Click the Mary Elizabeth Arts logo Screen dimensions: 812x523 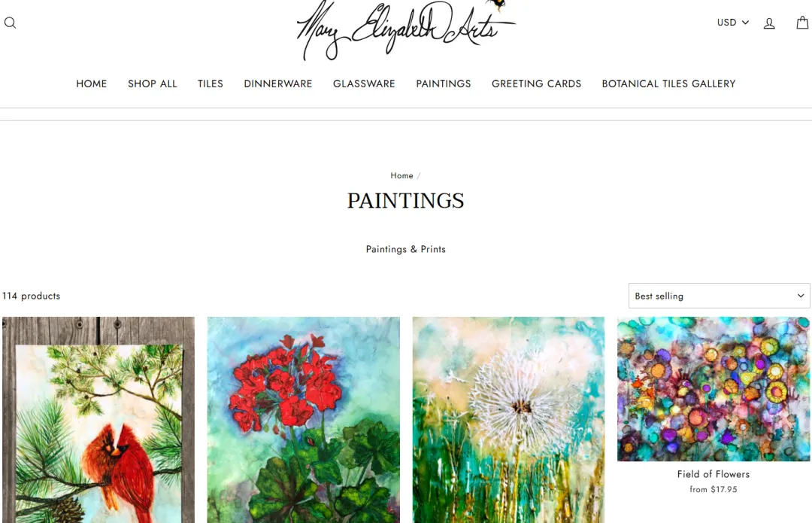pos(405,29)
